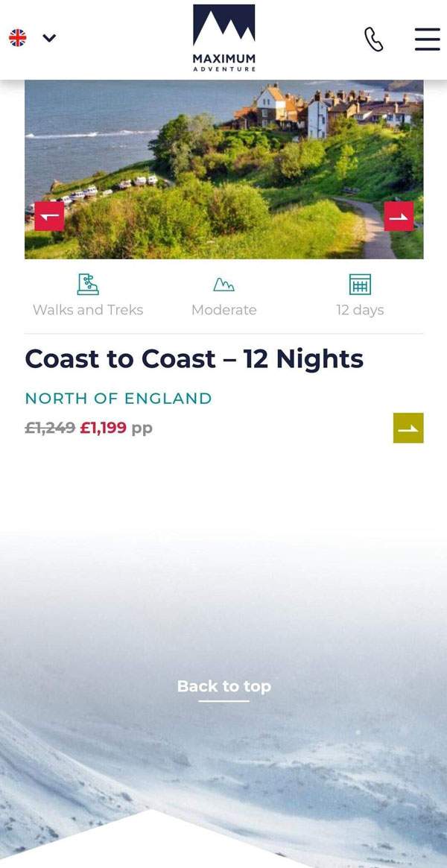This screenshot has width=447, height=868.
Task: Show the next photo with red right arrow
Action: (x=399, y=216)
